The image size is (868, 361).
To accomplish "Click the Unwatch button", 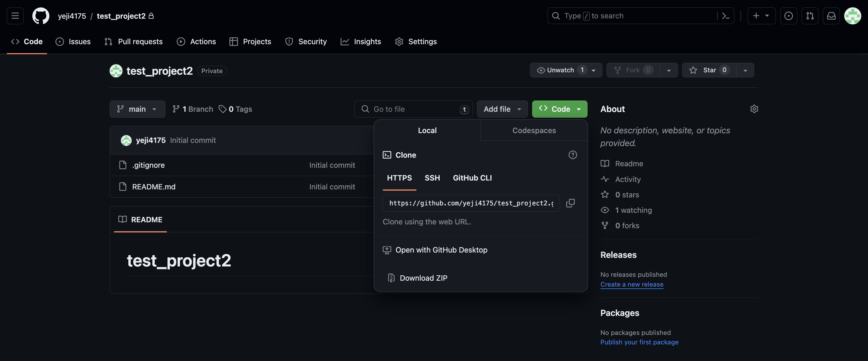I will point(560,70).
